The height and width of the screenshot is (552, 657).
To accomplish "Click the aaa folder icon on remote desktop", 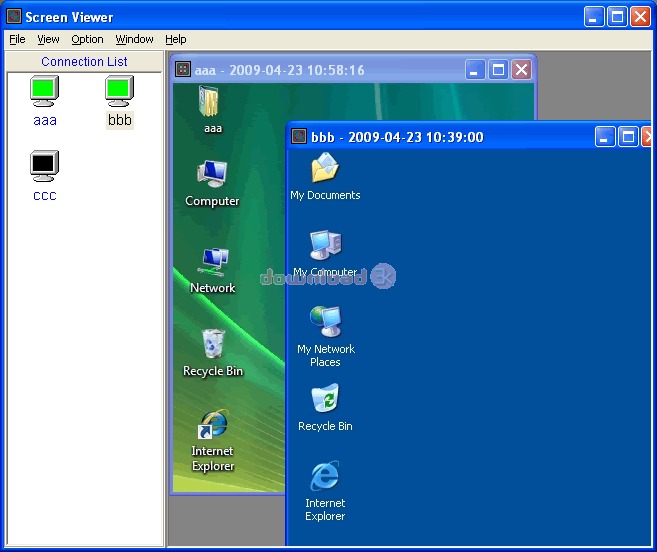I will click(212, 102).
